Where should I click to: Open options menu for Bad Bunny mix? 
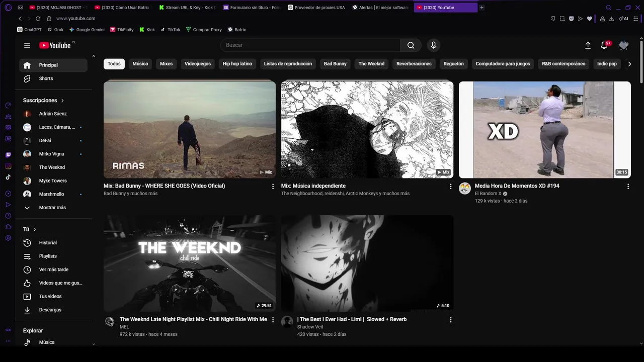(x=273, y=187)
